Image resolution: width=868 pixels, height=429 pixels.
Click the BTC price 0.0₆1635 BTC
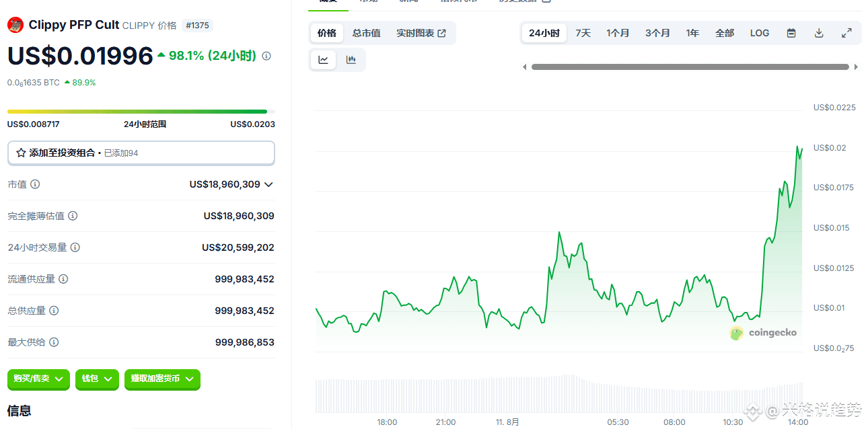click(34, 83)
